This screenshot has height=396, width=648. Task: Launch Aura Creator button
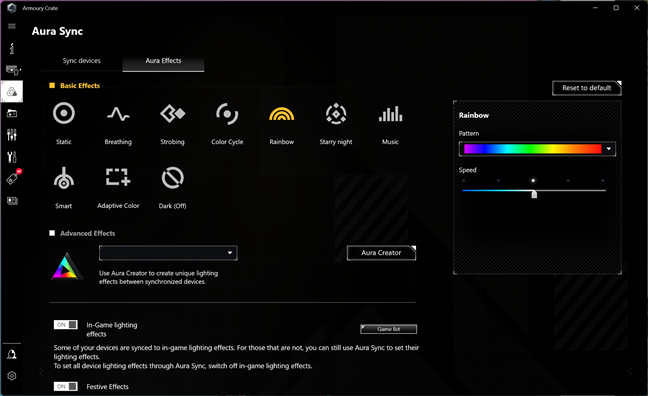tap(381, 253)
